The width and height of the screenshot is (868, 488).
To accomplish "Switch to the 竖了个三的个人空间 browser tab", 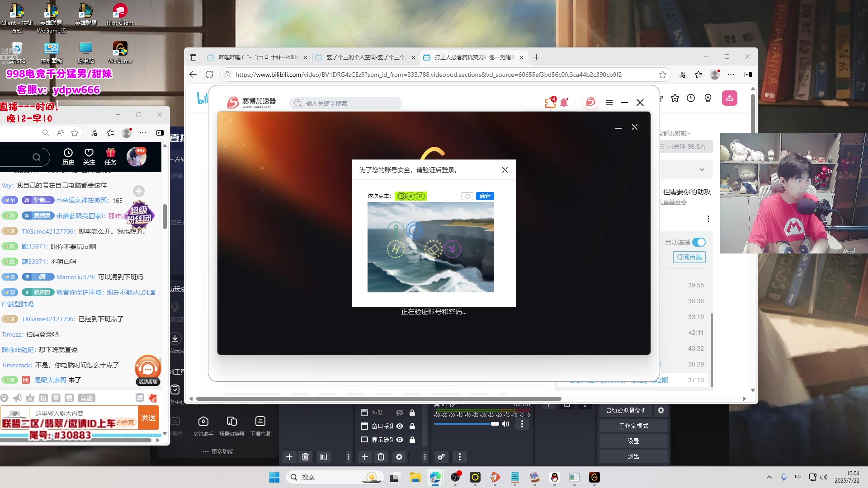I will coord(365,57).
